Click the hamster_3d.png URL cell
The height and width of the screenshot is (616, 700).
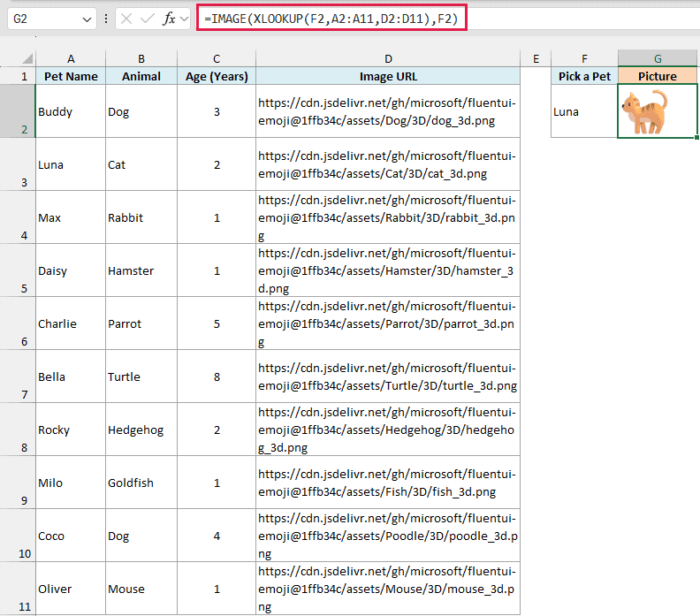pyautogui.click(x=388, y=270)
